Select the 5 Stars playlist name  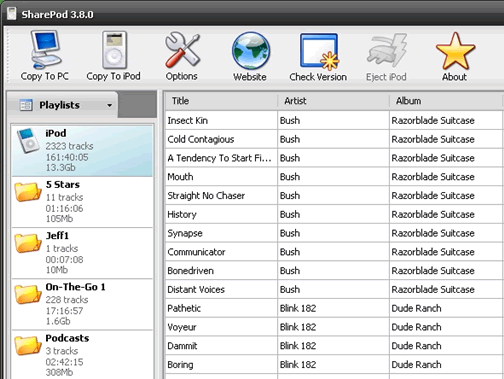tap(63, 184)
